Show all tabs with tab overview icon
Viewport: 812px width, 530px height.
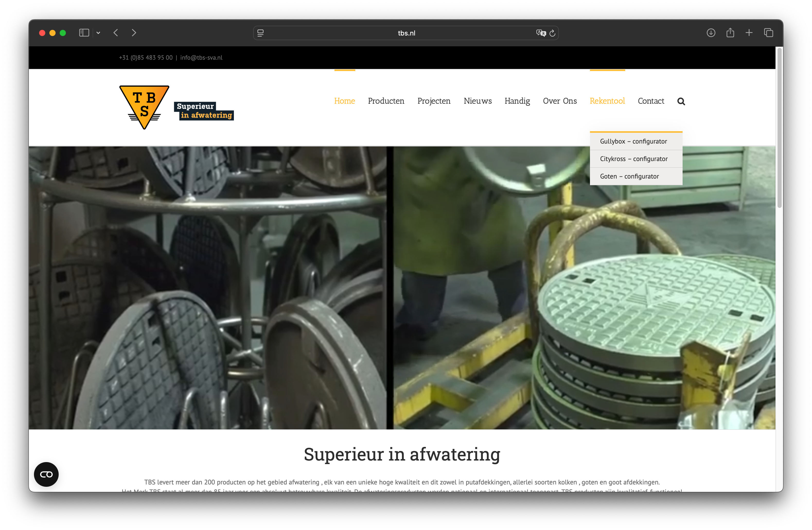tap(769, 33)
